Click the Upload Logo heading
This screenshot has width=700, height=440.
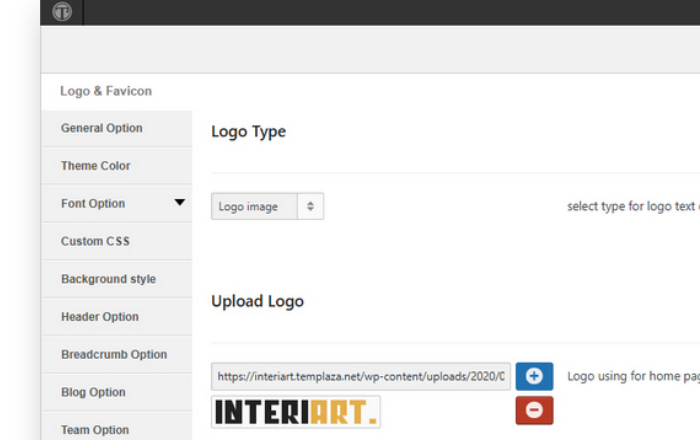(257, 302)
